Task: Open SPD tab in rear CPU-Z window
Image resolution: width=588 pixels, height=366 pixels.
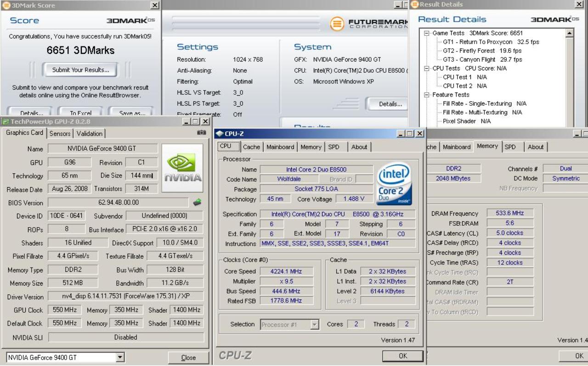Action: pyautogui.click(x=510, y=147)
